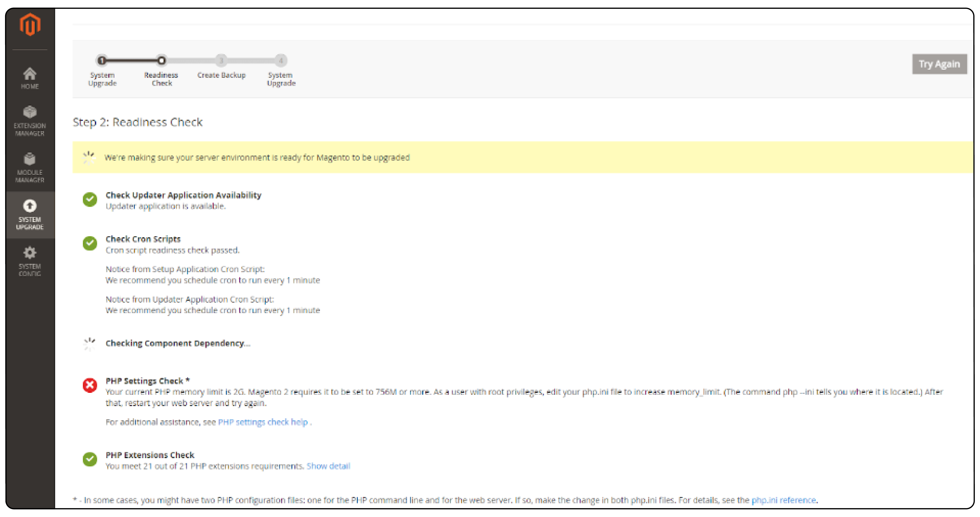Image resolution: width=980 pixels, height=517 pixels.
Task: Click the PHP Settings Check title
Action: (x=148, y=381)
